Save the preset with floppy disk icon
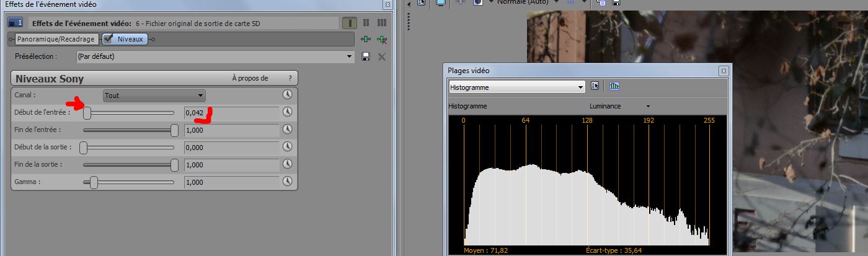 [x=366, y=56]
